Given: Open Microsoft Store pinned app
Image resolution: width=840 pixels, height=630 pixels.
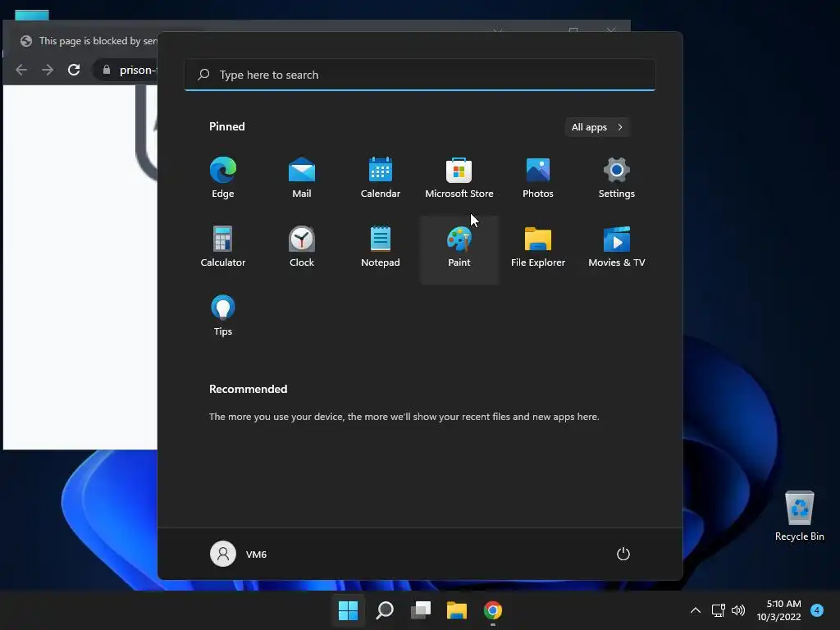Looking at the screenshot, I should (459, 178).
